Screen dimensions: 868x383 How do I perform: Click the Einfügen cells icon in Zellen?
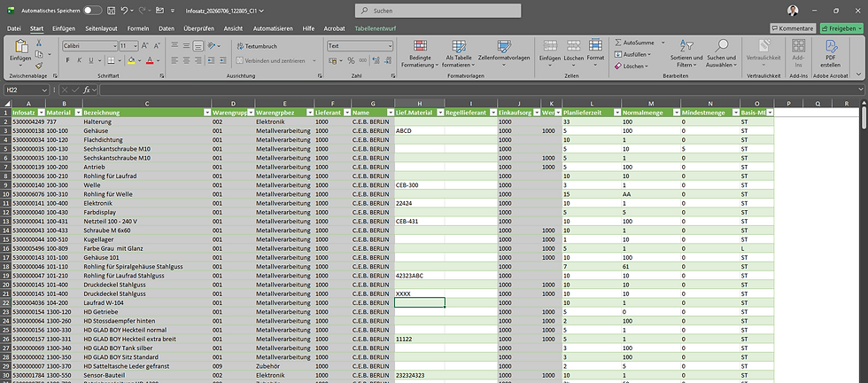coord(550,46)
